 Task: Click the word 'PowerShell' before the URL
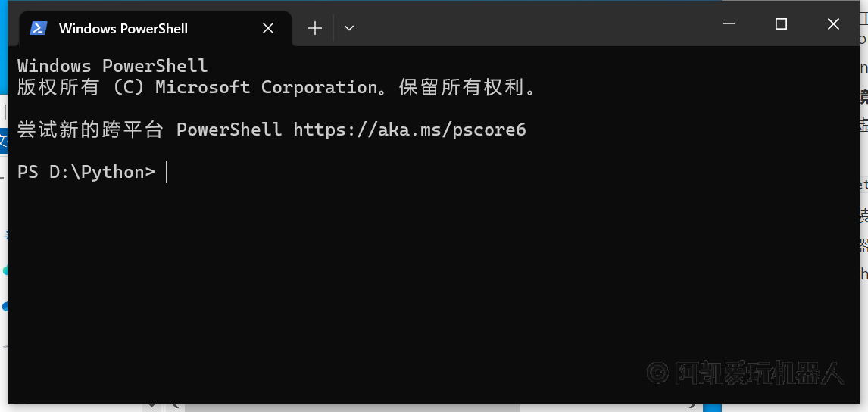click(x=229, y=130)
